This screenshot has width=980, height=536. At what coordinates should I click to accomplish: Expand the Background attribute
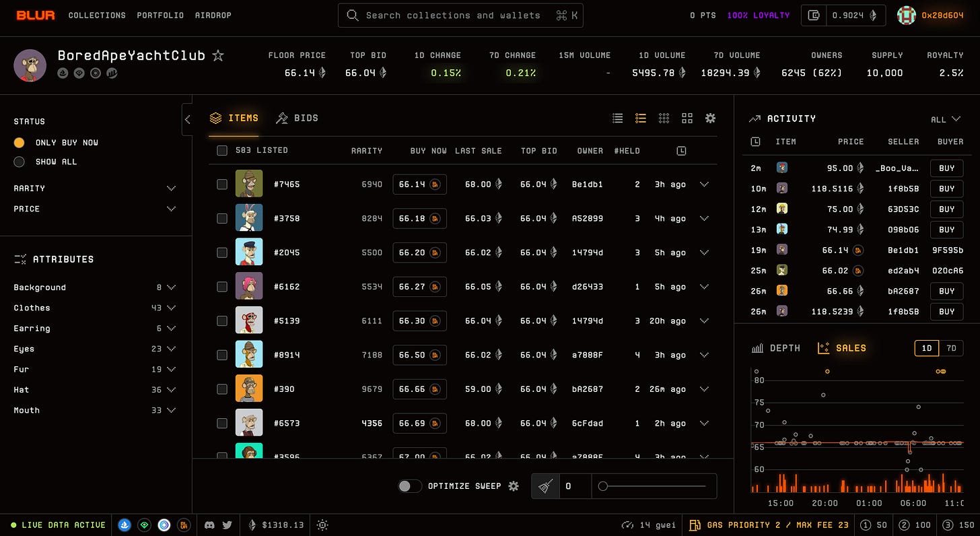point(95,288)
